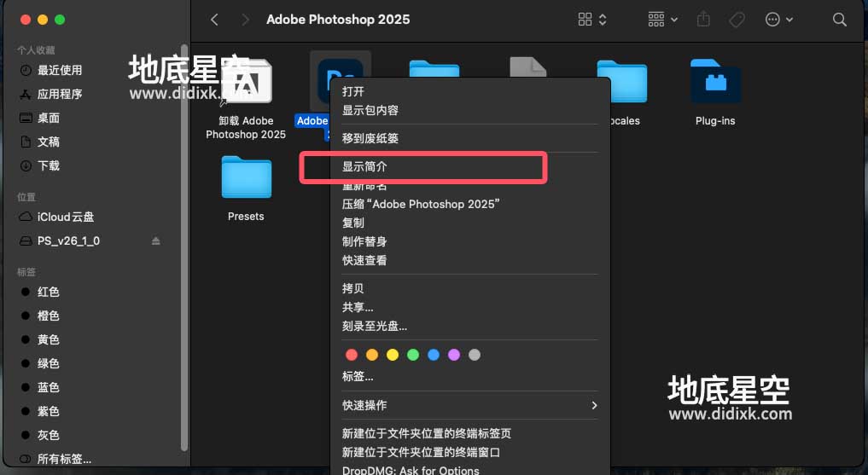
Task: Select the Presets folder
Action: [x=247, y=177]
